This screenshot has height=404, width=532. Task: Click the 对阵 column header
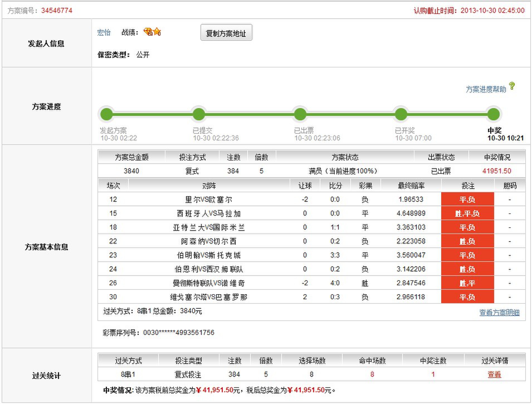[209, 186]
